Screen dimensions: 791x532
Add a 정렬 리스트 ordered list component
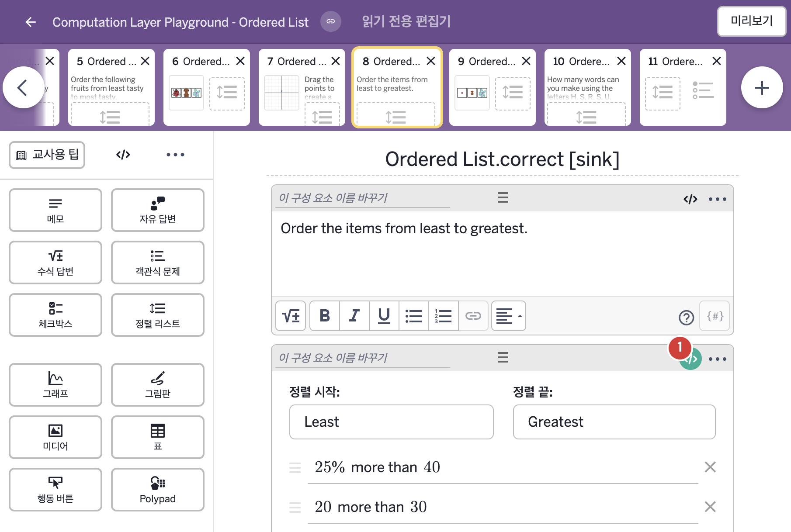158,315
